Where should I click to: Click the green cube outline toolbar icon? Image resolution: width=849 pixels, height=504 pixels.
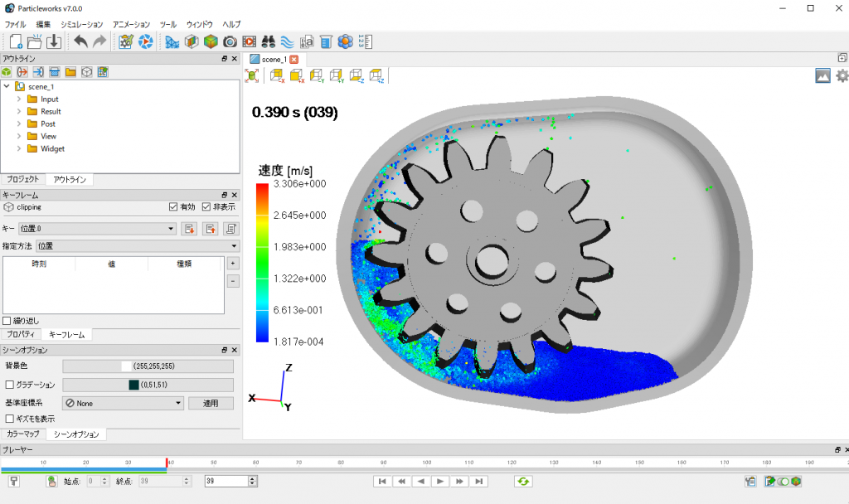7,72
